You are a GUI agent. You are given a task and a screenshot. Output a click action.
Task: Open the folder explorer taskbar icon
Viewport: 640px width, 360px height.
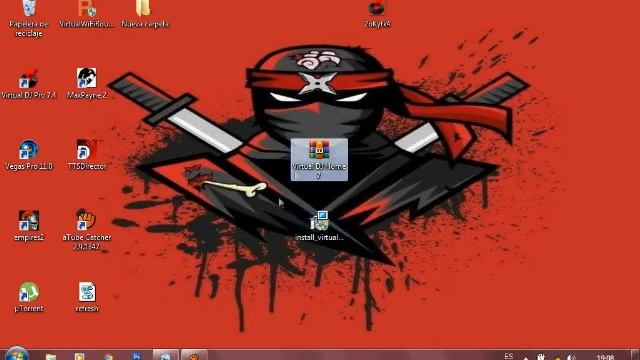(51, 356)
